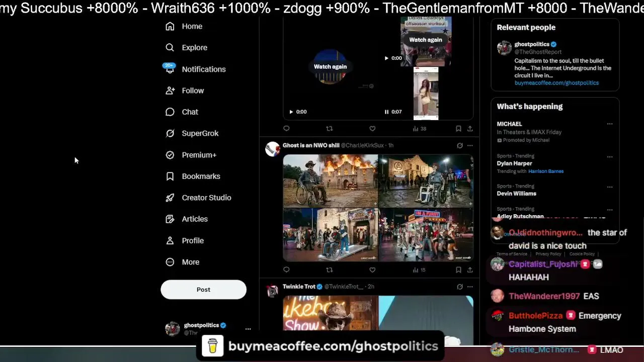
Task: Open Grok icon on Twinkle Trot post
Action: [460, 287]
